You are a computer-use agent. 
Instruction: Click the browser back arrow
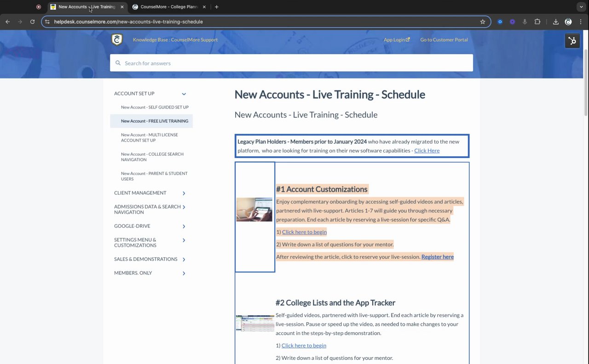(x=7, y=22)
